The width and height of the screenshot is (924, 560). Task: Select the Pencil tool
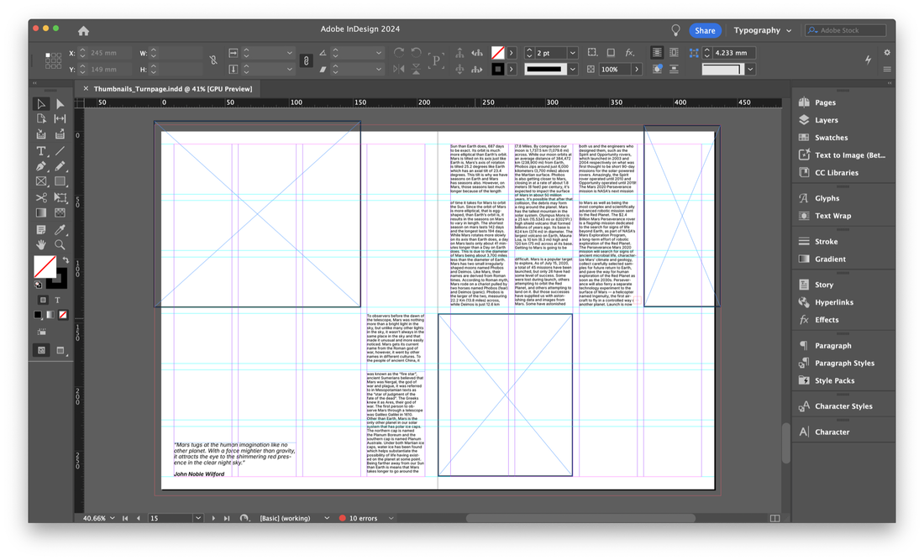click(60, 166)
